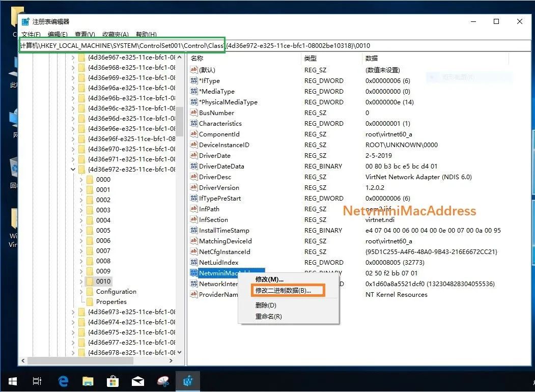Open the 文件(F) menu
The width and height of the screenshot is (535, 392).
pyautogui.click(x=31, y=34)
